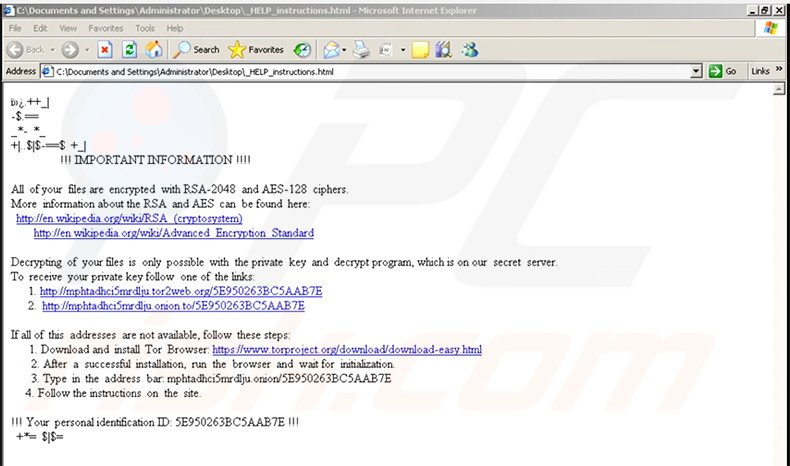Click the Links toolbar label
This screenshot has height=466, width=790.
pyautogui.click(x=760, y=72)
